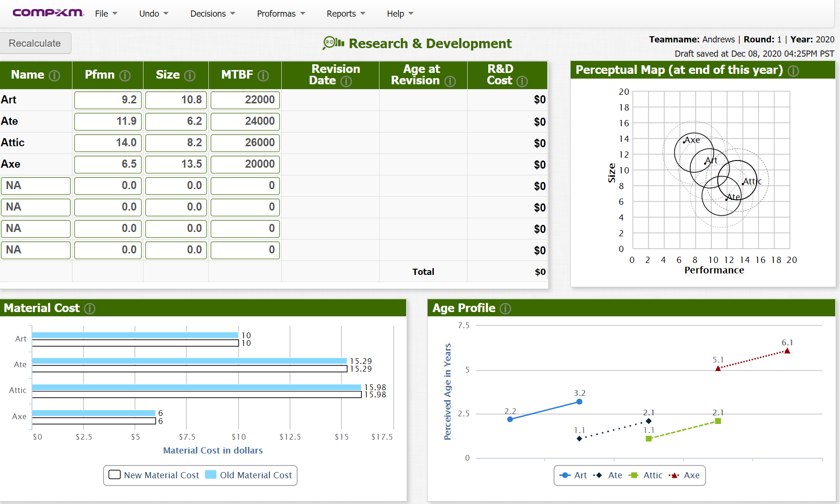Click the Age Profile info icon
This screenshot has height=504, width=840.
[505, 309]
